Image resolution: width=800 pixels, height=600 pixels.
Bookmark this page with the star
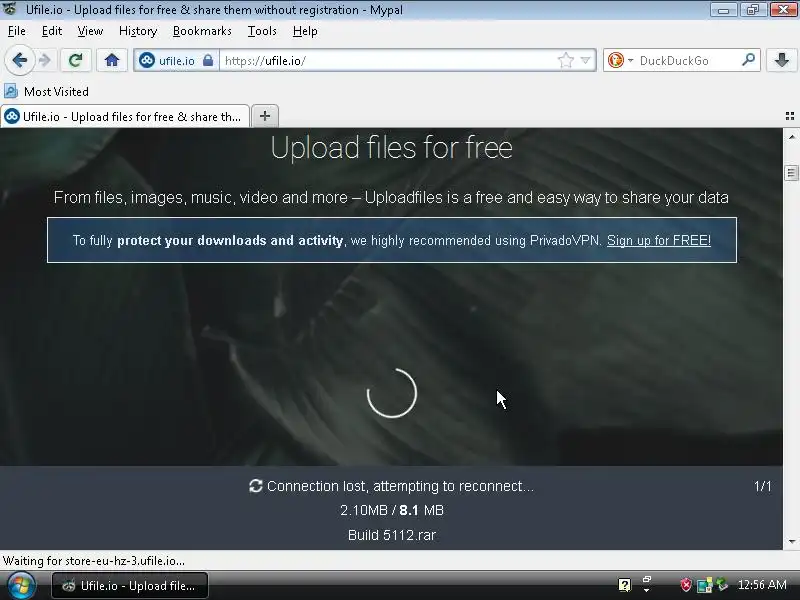565,61
